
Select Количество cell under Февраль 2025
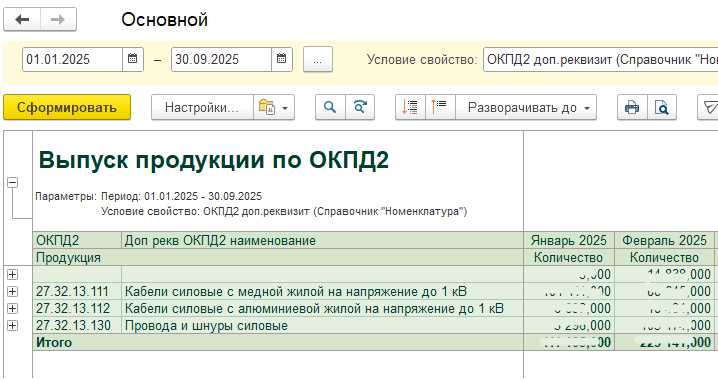click(664, 257)
